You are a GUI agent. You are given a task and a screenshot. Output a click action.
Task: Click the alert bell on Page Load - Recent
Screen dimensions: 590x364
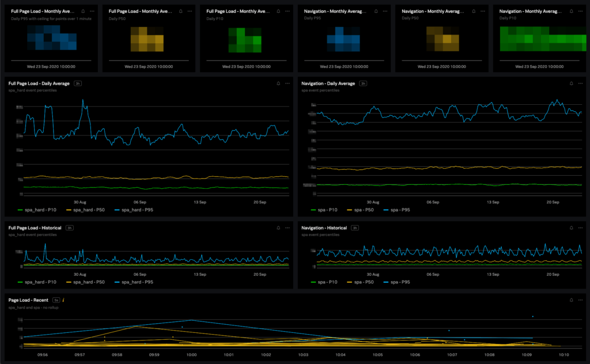(x=570, y=299)
